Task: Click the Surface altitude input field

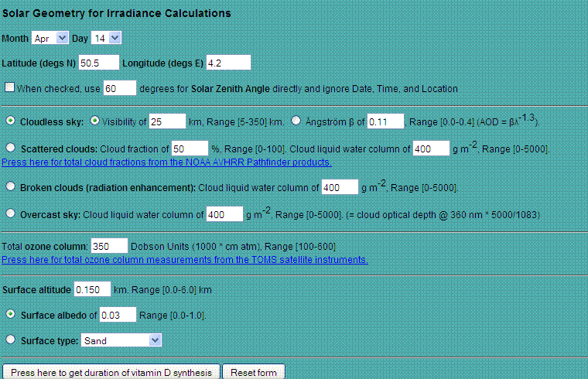Action: pyautogui.click(x=92, y=290)
